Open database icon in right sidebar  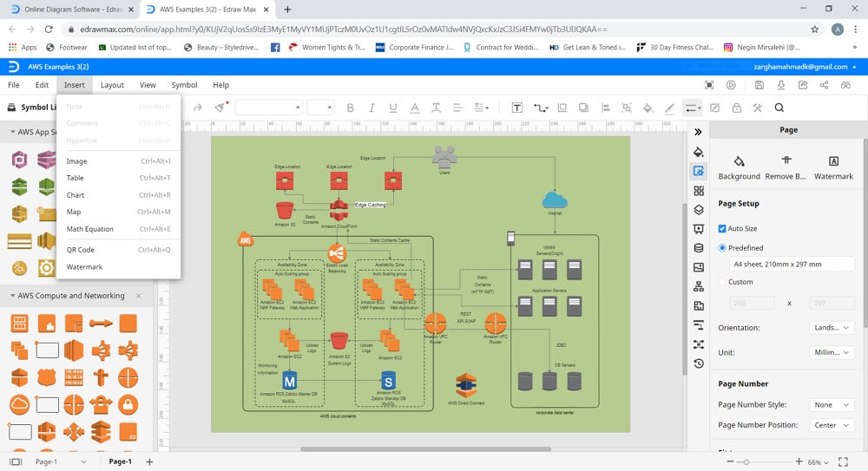[699, 248]
